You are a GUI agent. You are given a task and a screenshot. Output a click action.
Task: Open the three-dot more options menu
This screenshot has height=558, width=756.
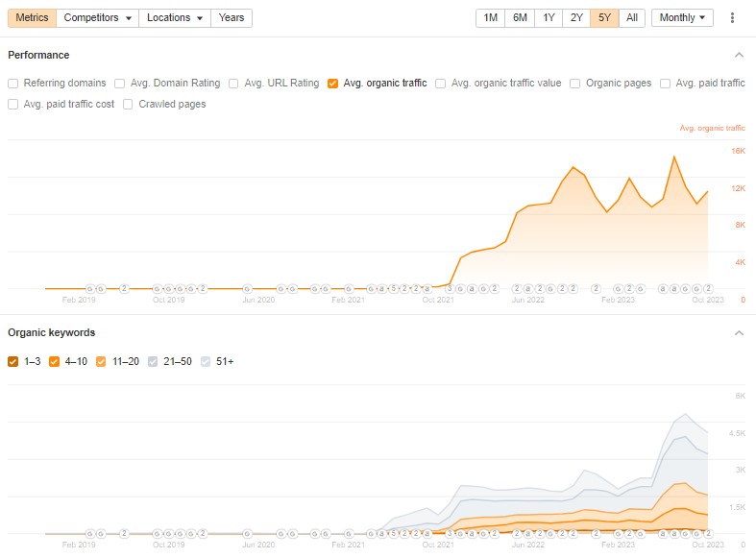732,18
